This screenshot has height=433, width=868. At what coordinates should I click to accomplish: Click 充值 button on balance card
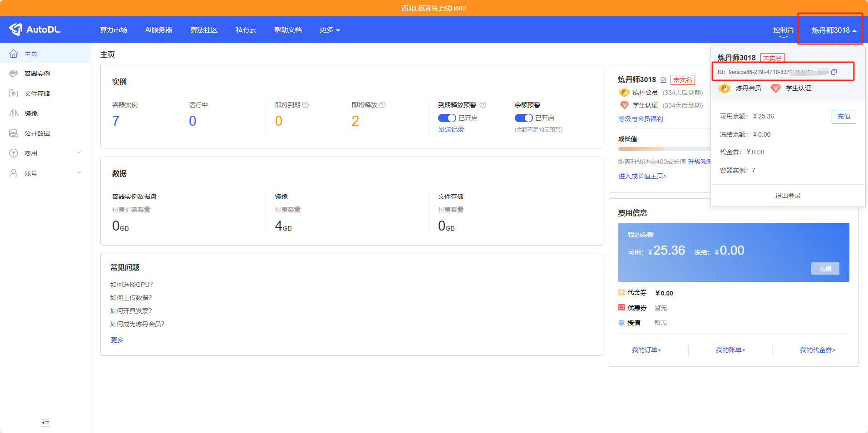825,268
